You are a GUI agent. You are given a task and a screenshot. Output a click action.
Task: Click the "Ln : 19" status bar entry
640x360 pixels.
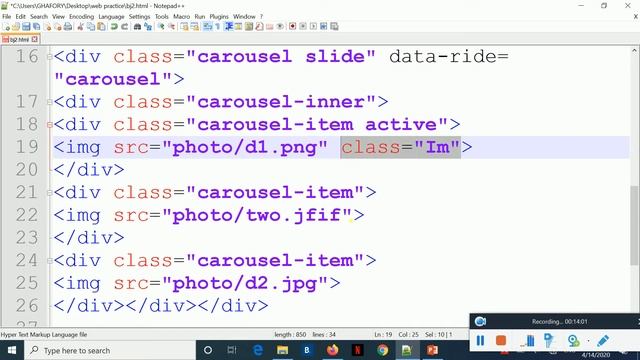[x=383, y=335]
